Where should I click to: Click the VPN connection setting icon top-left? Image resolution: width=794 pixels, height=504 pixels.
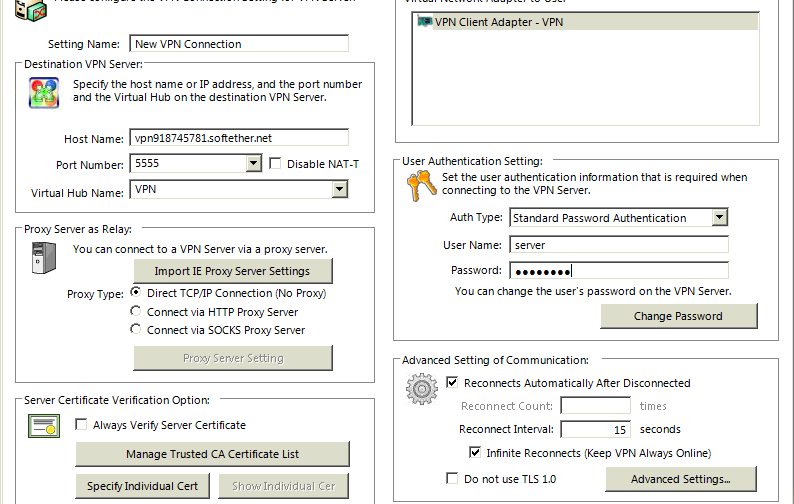[30, 10]
